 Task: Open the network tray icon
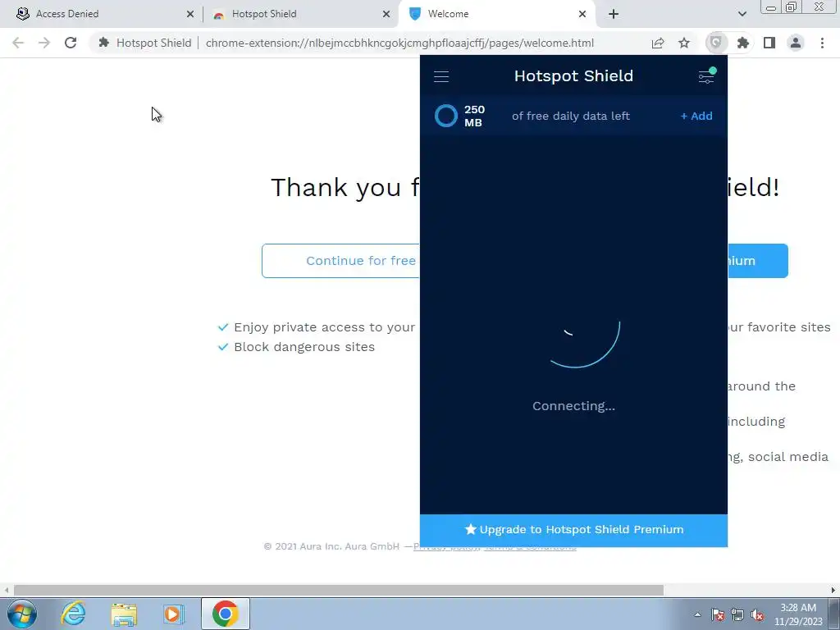click(x=737, y=614)
